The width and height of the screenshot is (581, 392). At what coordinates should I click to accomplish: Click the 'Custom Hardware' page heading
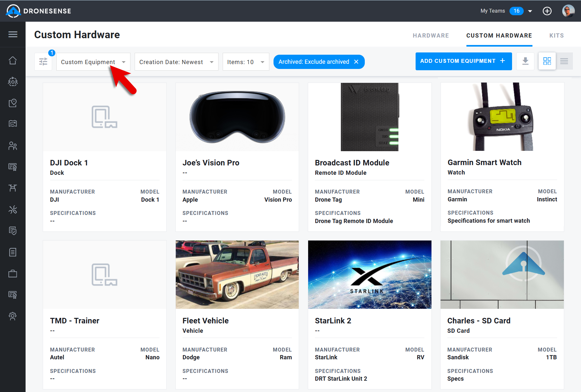point(77,35)
